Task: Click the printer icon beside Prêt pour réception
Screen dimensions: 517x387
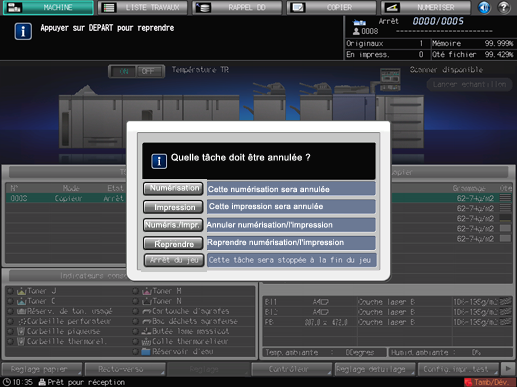Action: click(42, 382)
